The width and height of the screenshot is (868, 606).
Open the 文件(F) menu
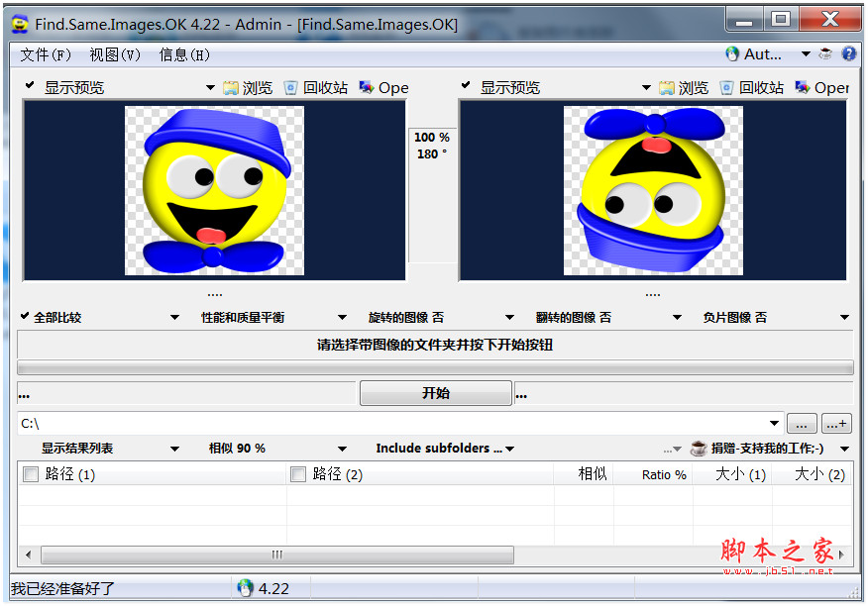[x=46, y=54]
